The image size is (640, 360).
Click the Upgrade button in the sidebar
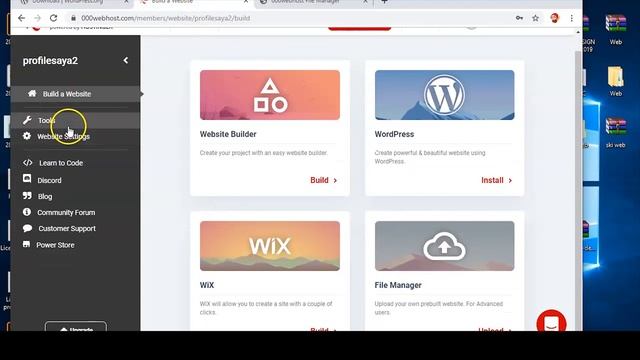coord(76,327)
